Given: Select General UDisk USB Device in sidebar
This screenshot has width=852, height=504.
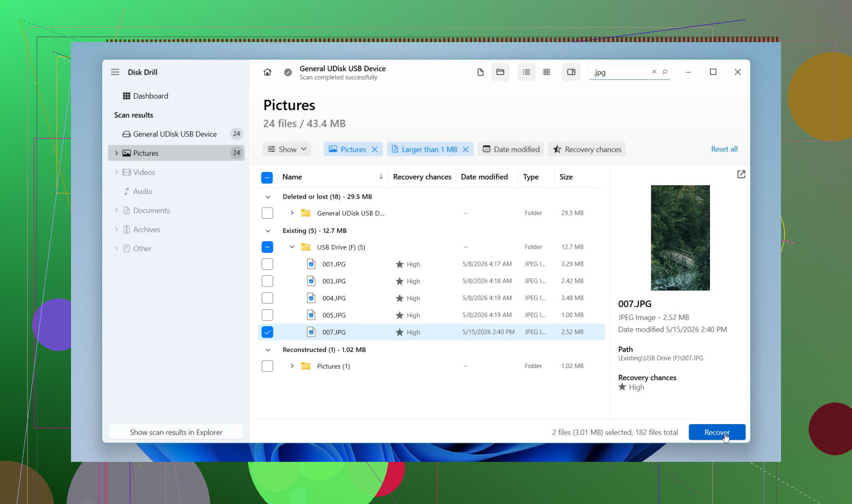Looking at the screenshot, I should coord(176,134).
